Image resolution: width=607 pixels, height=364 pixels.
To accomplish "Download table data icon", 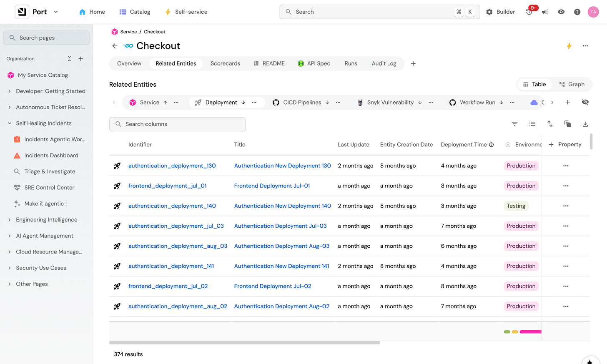I will tap(585, 124).
